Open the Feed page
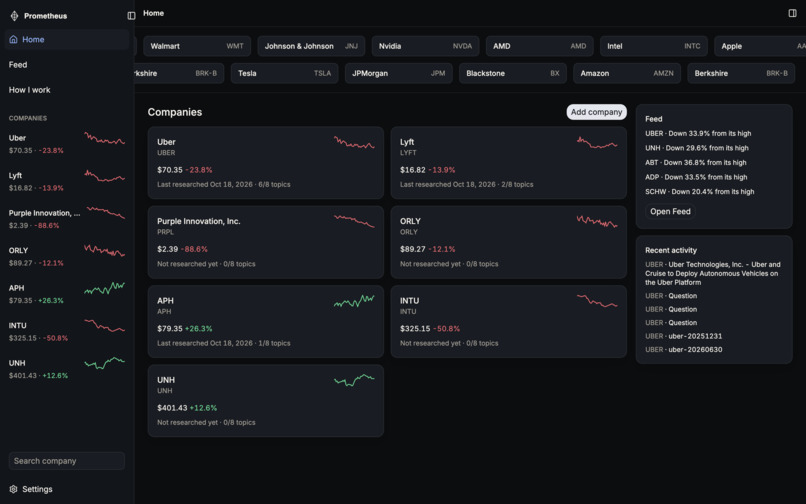 pyautogui.click(x=18, y=65)
